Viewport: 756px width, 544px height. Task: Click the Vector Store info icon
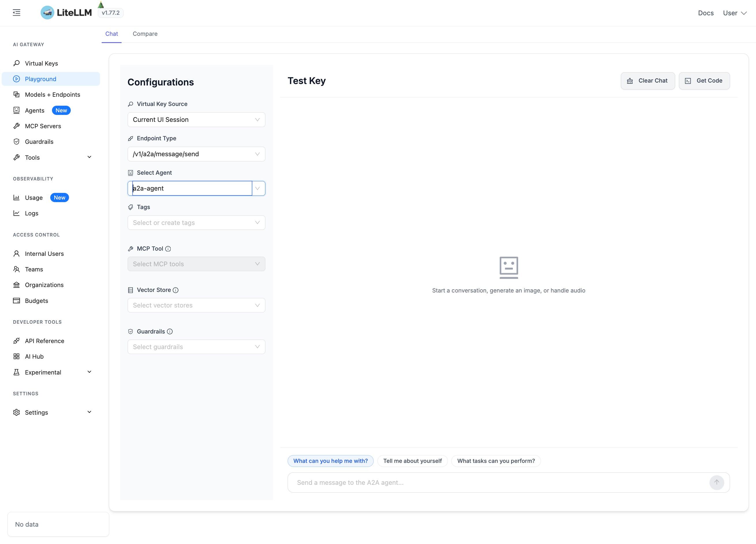[176, 290]
